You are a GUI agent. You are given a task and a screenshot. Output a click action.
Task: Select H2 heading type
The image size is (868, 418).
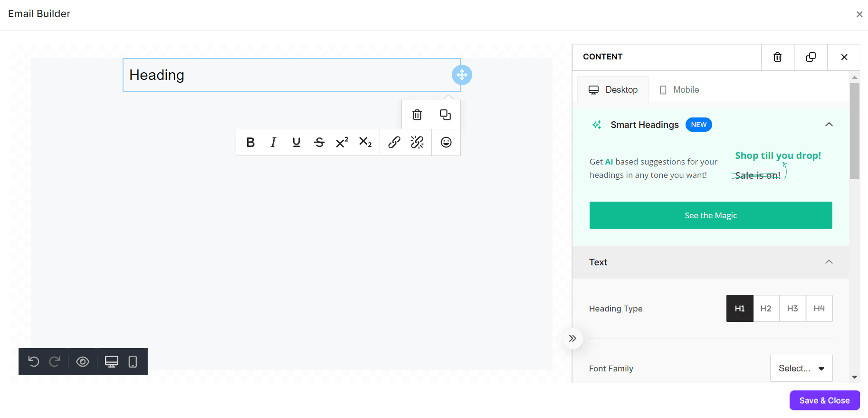point(766,309)
